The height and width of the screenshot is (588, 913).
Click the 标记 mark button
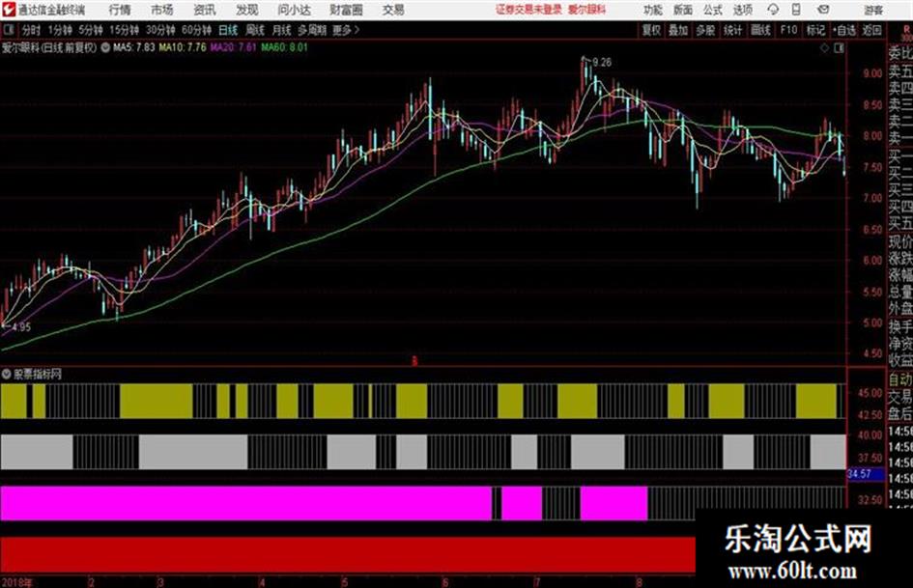(x=815, y=30)
